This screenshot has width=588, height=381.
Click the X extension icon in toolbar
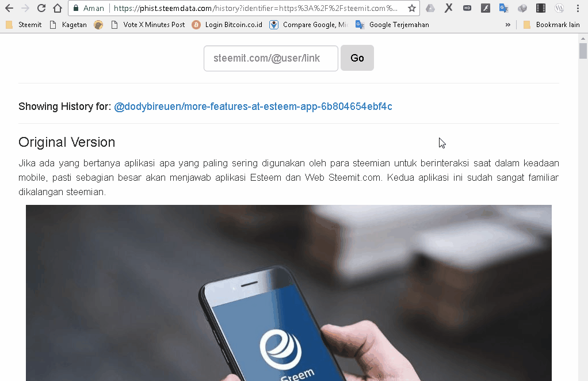coord(449,8)
